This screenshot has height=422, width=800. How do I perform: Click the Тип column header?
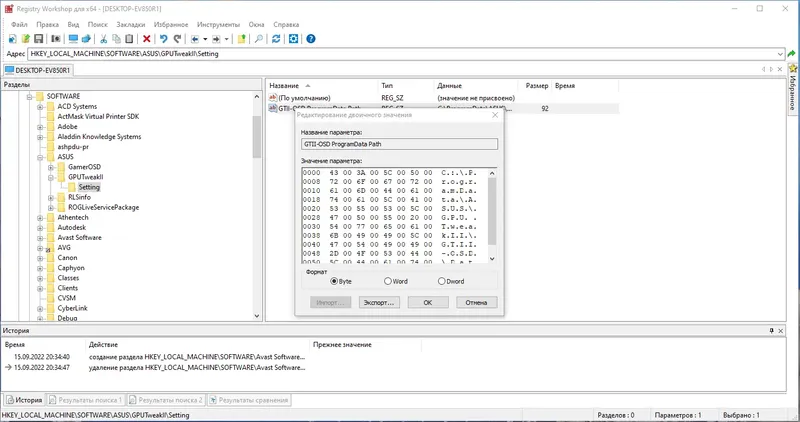pos(405,86)
